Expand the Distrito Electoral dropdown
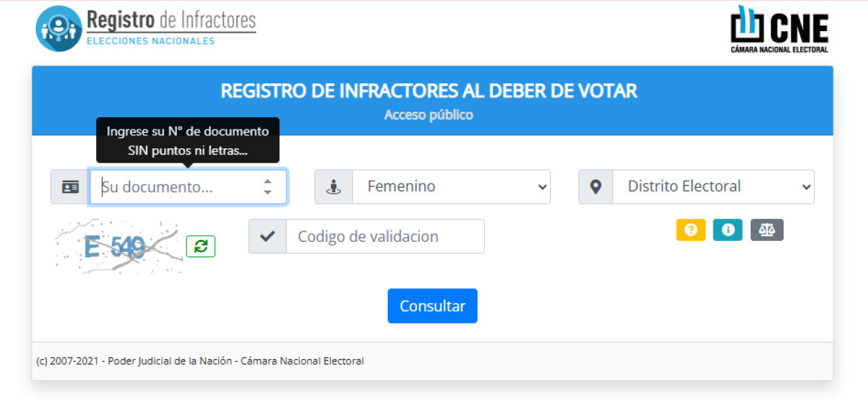The image size is (868, 403). tap(713, 187)
